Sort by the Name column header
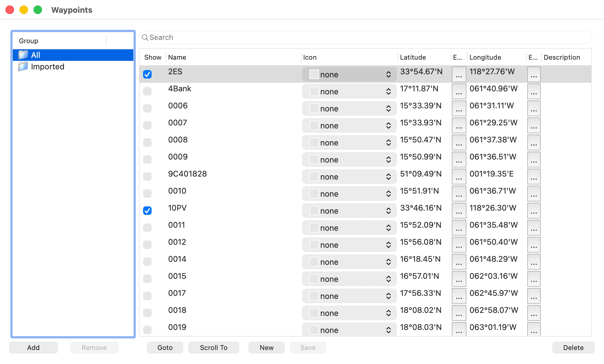This screenshot has height=364, width=604. point(233,57)
